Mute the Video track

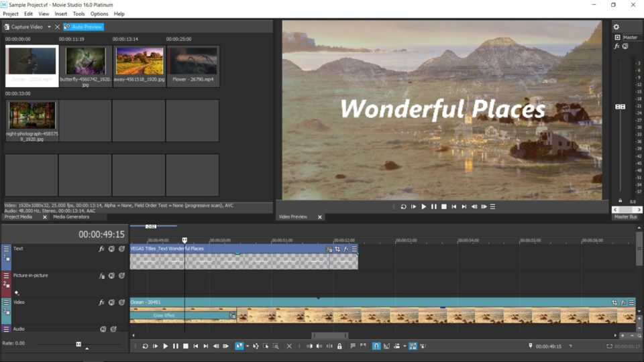point(111,302)
